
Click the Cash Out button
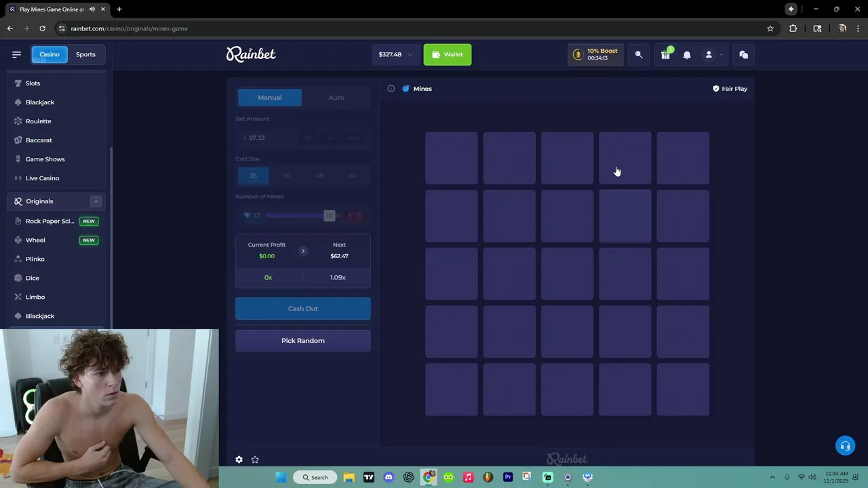click(303, 308)
